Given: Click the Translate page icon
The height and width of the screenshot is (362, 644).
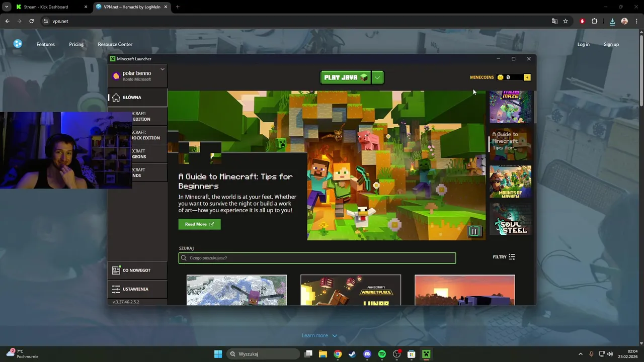Looking at the screenshot, I should pyautogui.click(x=554, y=21).
